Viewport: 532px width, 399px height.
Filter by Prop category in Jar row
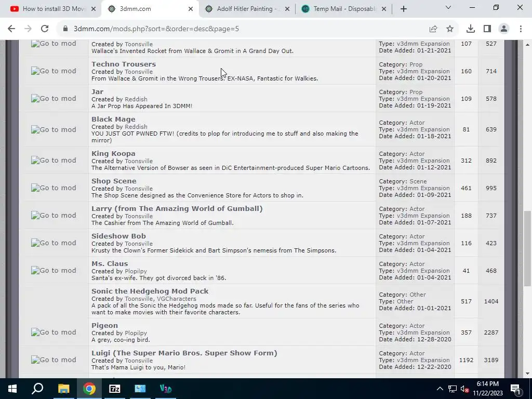coord(416,92)
